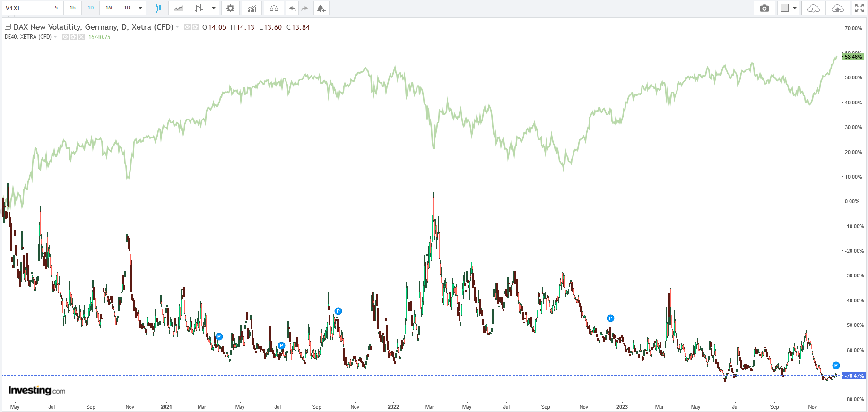
Task: Switch to the area line chart icon
Action: point(179,8)
